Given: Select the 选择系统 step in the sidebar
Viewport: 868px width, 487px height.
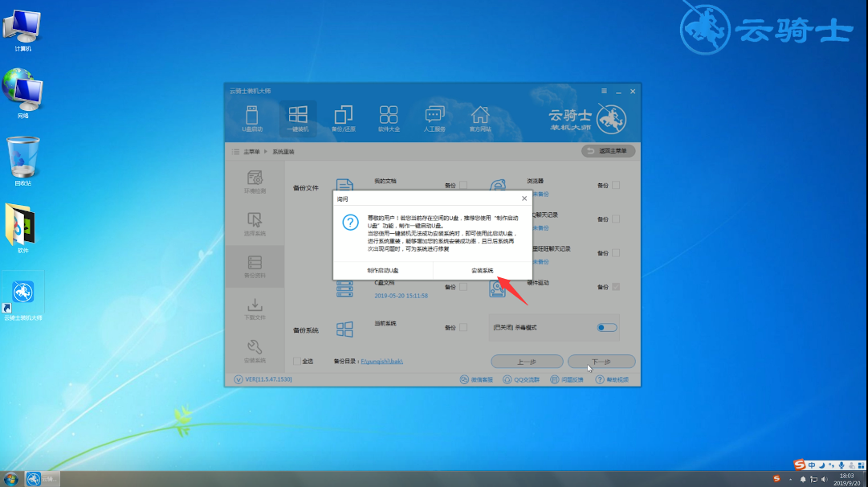Looking at the screenshot, I should tap(255, 224).
